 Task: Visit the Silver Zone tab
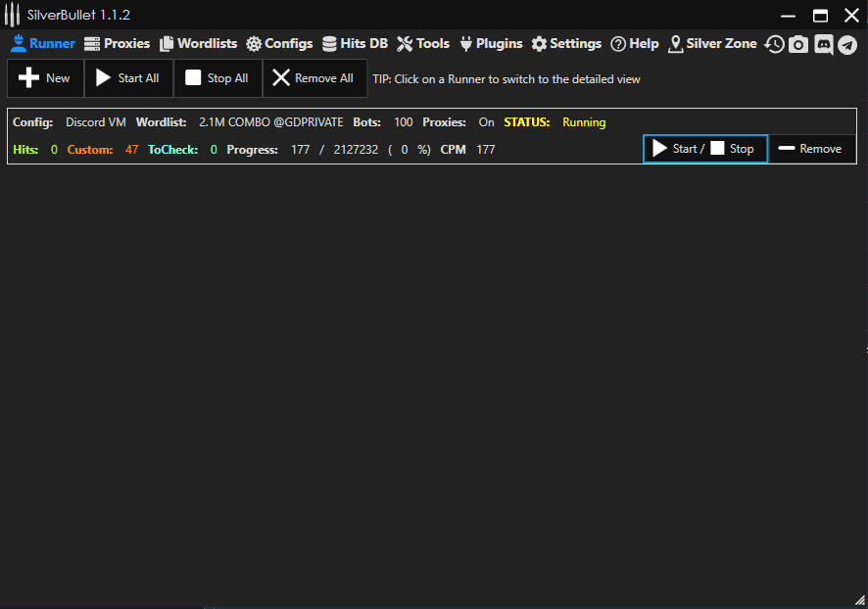pos(712,44)
